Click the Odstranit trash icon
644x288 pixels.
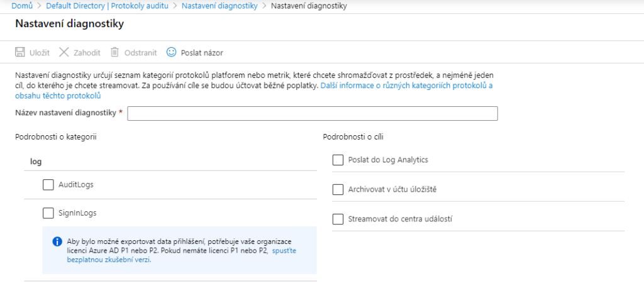[x=115, y=52]
